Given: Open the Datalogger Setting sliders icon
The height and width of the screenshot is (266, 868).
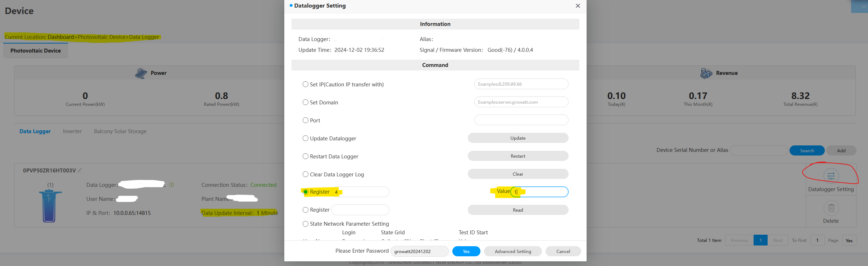Looking at the screenshot, I should click(x=831, y=176).
